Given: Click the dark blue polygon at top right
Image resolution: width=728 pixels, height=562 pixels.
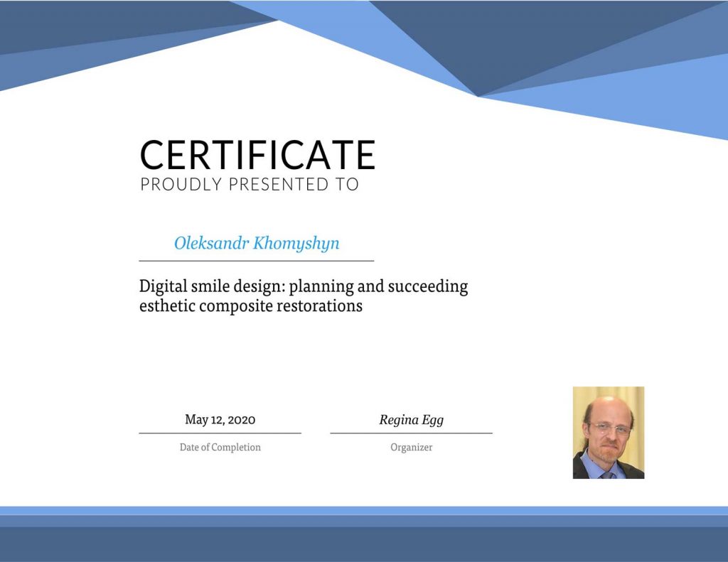Looking at the screenshot, I should [x=512, y=36].
